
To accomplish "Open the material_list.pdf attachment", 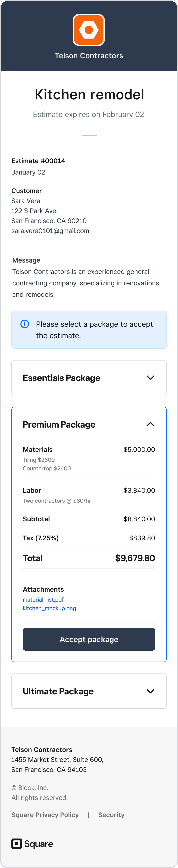I will (43, 600).
